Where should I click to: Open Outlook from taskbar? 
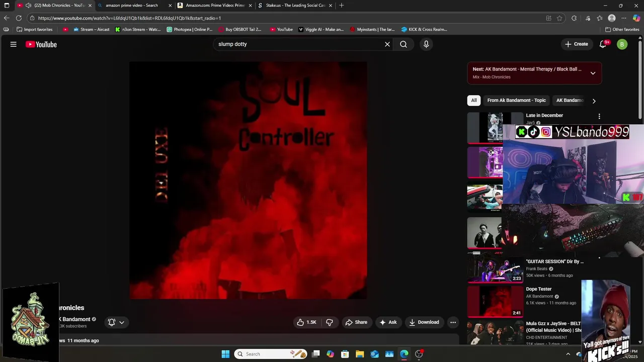tap(375, 354)
